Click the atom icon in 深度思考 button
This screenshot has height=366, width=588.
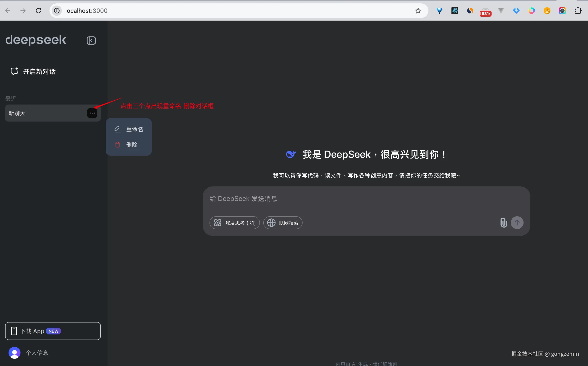click(218, 223)
